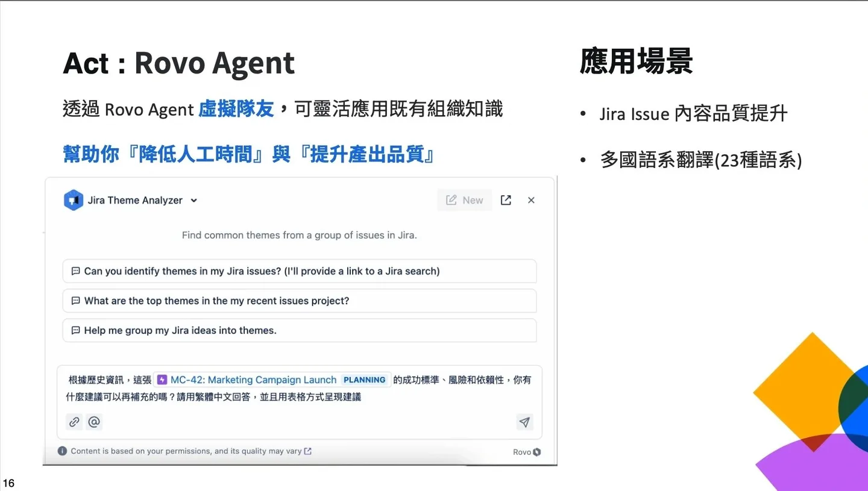Click the 'Find common themes from a group of issues' description
The height and width of the screenshot is (491, 868).
300,235
